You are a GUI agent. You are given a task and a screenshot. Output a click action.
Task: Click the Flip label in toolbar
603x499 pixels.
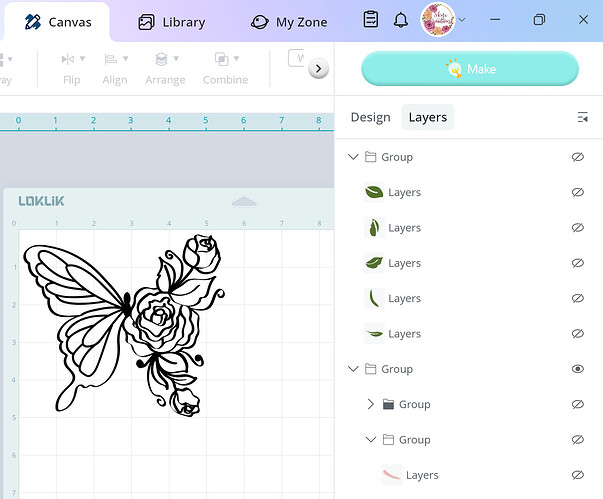pos(72,80)
